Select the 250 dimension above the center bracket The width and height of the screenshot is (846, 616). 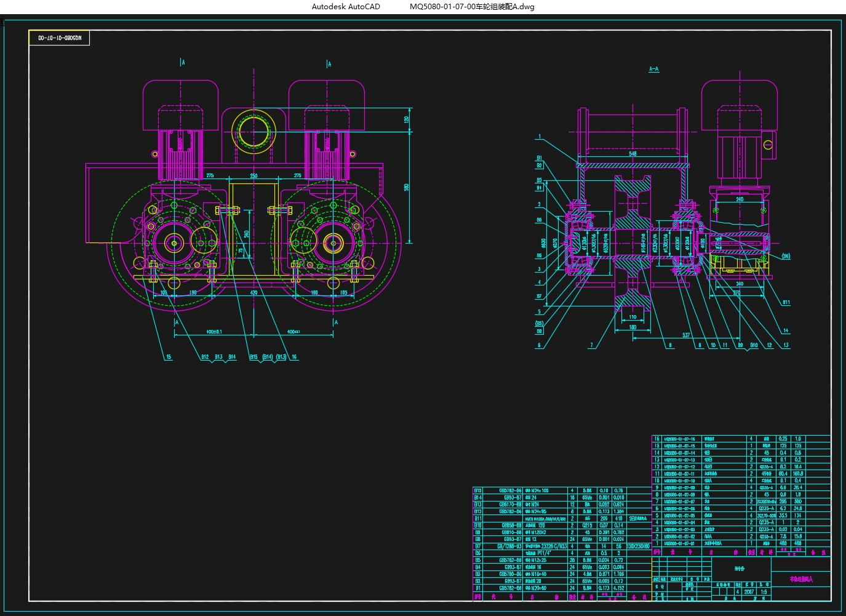coord(253,176)
